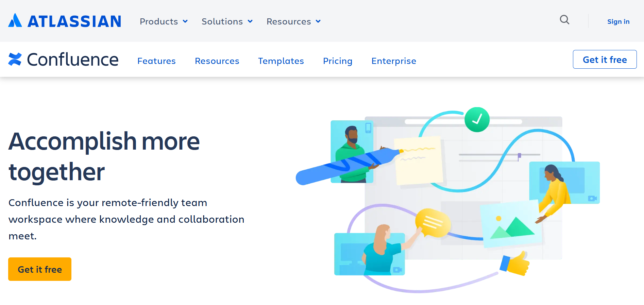This screenshot has height=305, width=644.
Task: Click the green checkmark circle illustration
Action: point(477,120)
